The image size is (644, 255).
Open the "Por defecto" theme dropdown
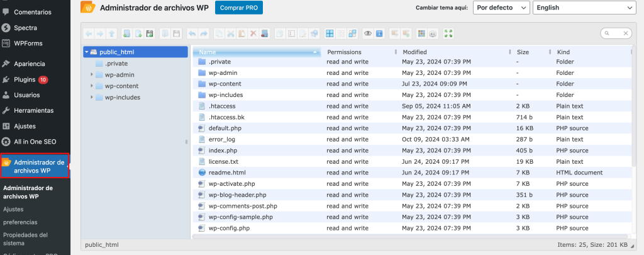click(x=501, y=8)
